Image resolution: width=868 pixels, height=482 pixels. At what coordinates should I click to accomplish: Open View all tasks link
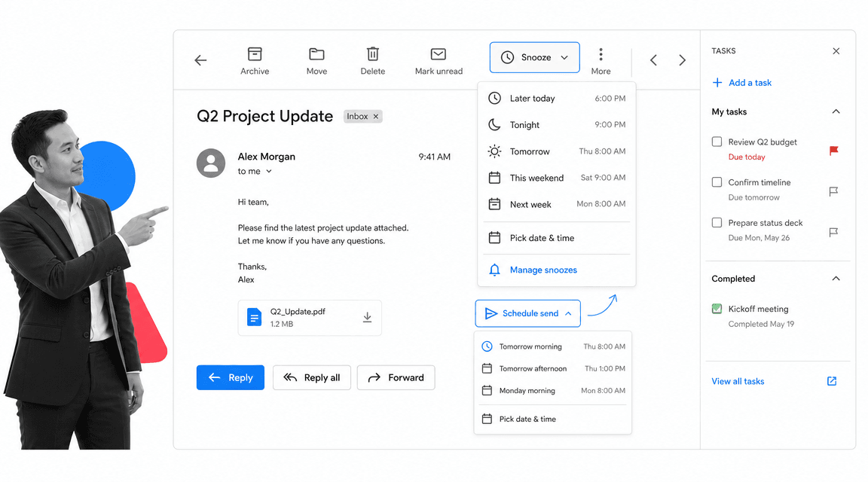[x=738, y=381]
